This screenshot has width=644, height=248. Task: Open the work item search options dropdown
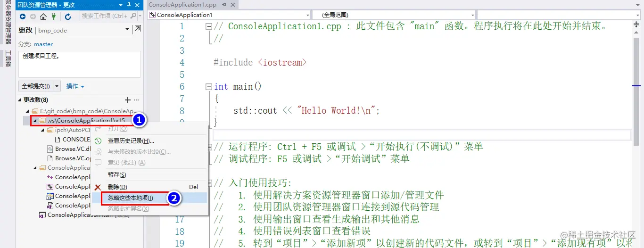140,16
